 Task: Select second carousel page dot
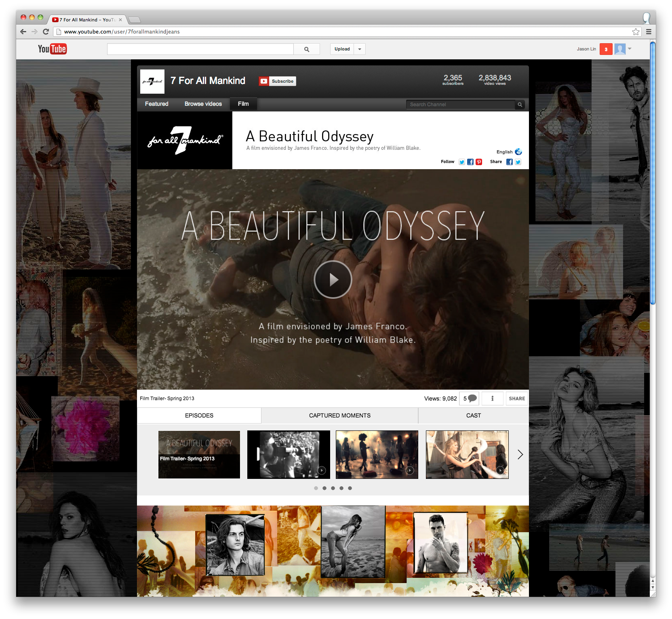[x=324, y=488]
